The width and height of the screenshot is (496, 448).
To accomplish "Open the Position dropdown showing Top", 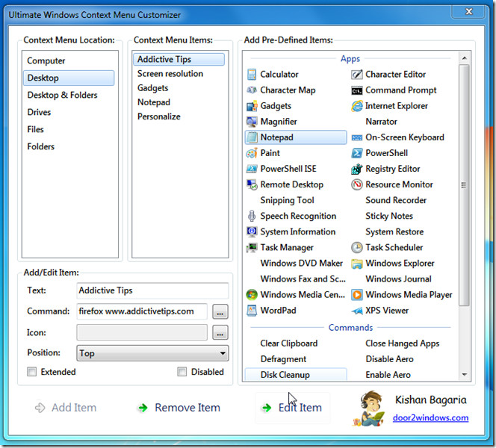I will click(152, 353).
